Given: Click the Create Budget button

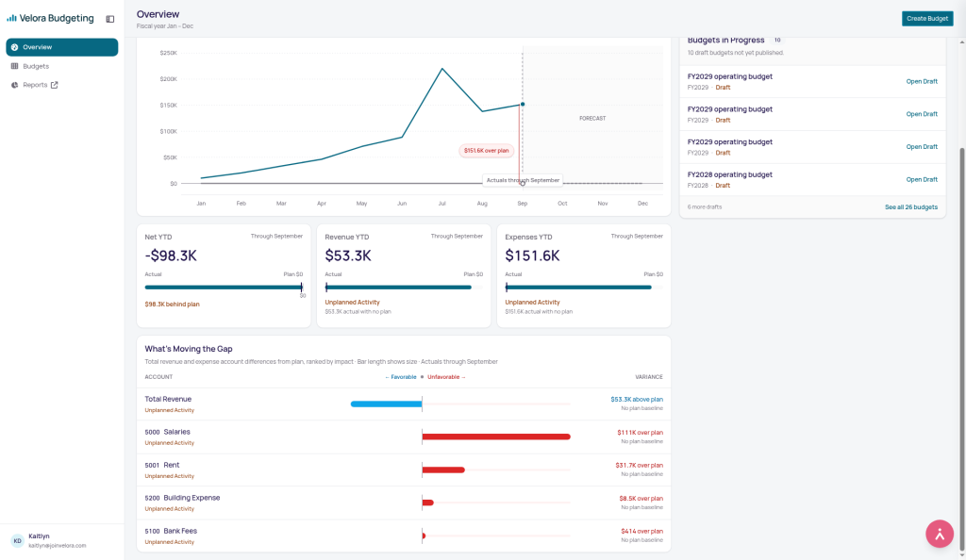Looking at the screenshot, I should tap(927, 19).
